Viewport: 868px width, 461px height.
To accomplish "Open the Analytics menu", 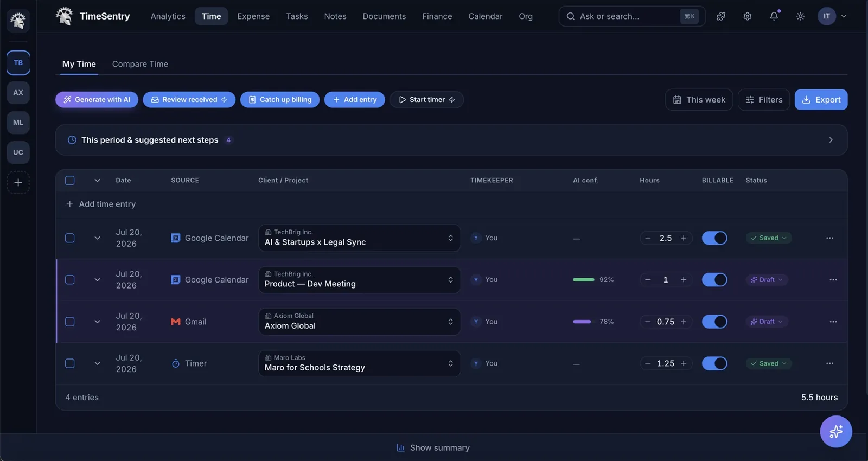I will (168, 16).
